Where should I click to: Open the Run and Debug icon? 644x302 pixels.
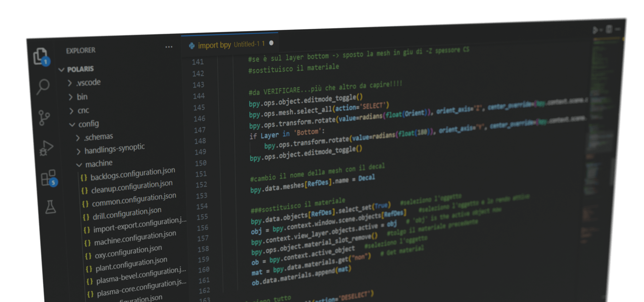[46, 148]
